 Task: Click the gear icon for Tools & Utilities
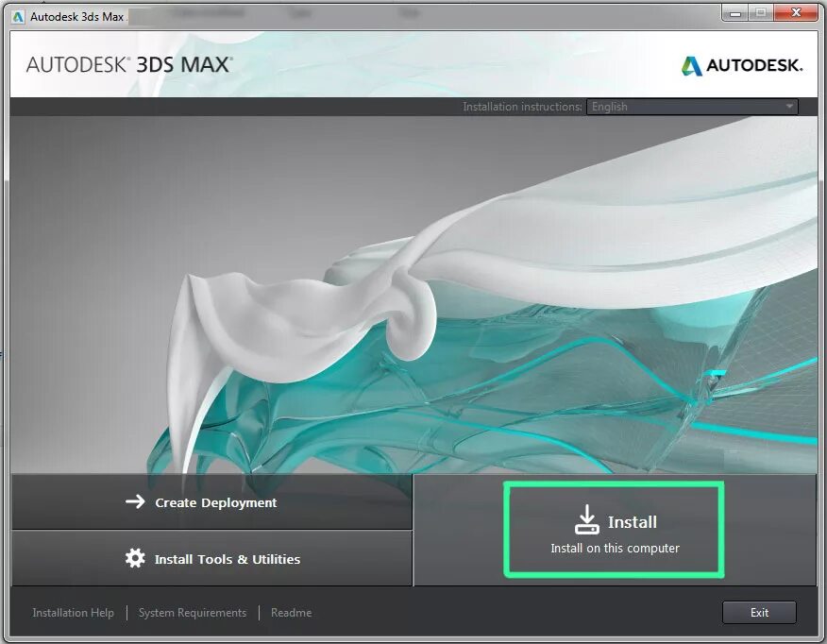(135, 558)
